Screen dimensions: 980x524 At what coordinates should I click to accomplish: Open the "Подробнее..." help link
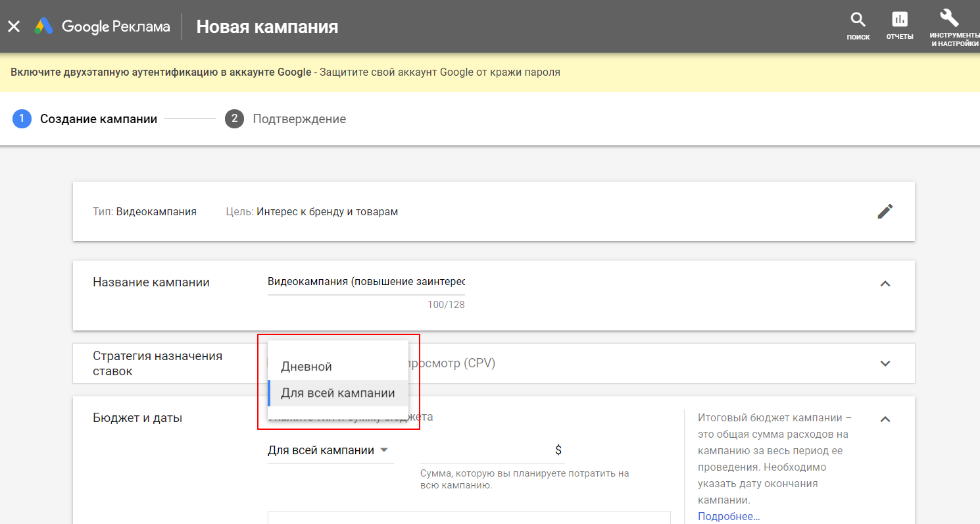point(729,516)
